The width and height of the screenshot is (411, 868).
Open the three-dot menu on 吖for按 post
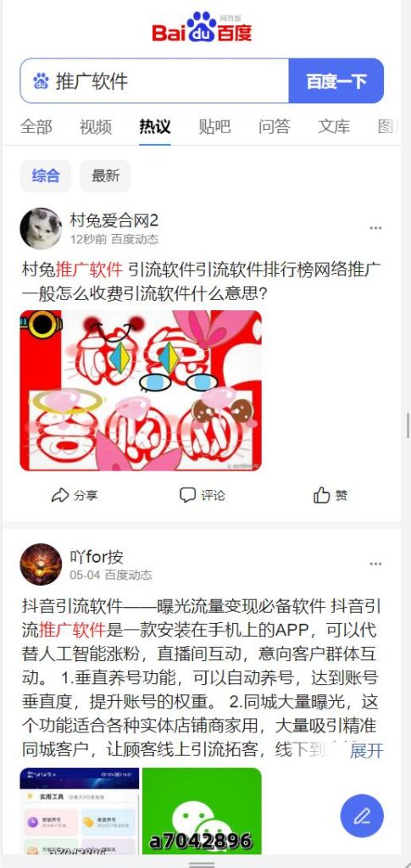pyautogui.click(x=375, y=564)
